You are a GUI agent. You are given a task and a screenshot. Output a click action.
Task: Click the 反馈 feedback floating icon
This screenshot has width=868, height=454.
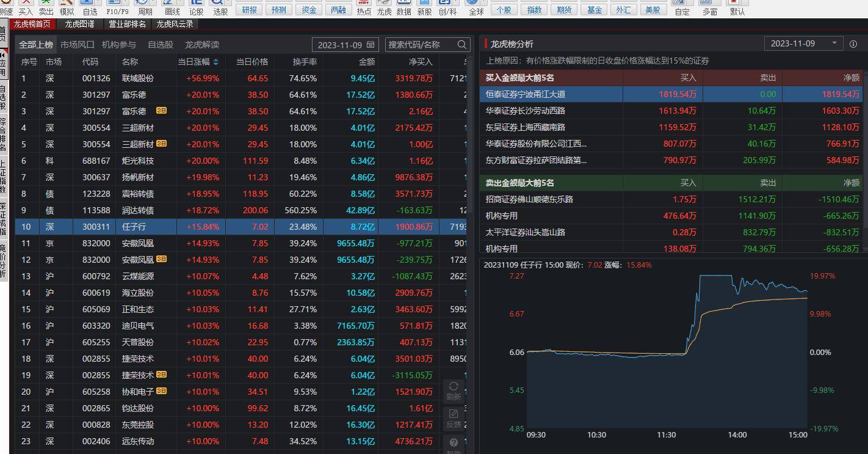tap(454, 419)
